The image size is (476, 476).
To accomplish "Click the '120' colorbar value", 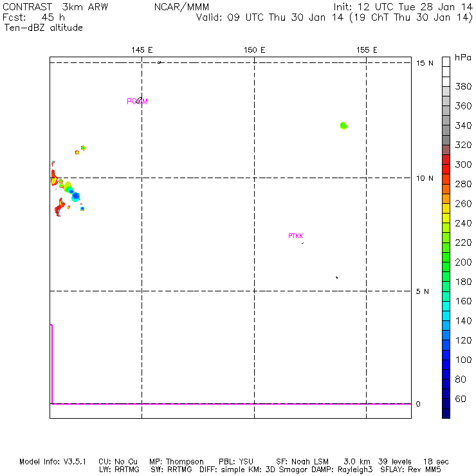I will click(463, 340).
